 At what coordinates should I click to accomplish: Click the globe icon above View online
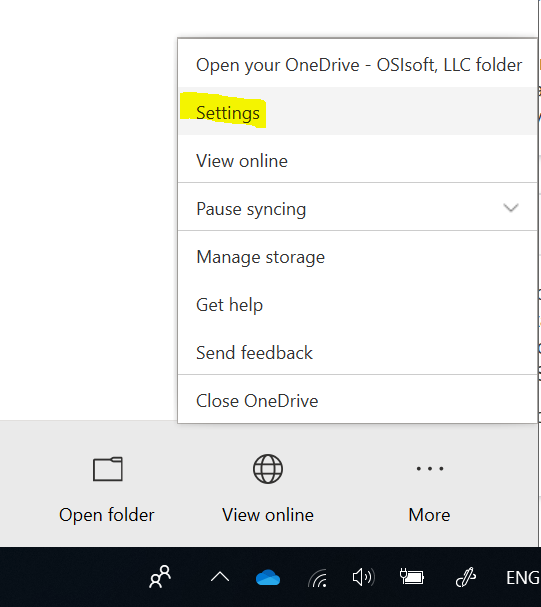[x=268, y=469]
